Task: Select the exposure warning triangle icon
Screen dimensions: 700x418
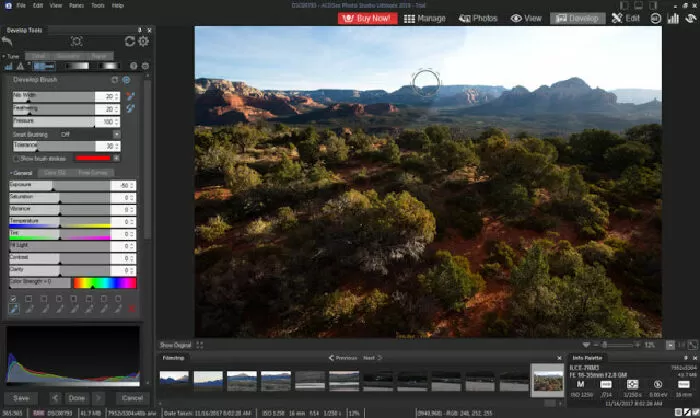Action: (x=20, y=66)
